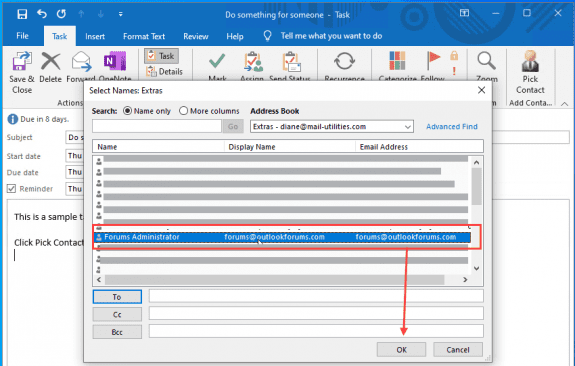Image resolution: width=575 pixels, height=366 pixels.
Task: Click the Tell me what you want to do box
Action: 332,36
